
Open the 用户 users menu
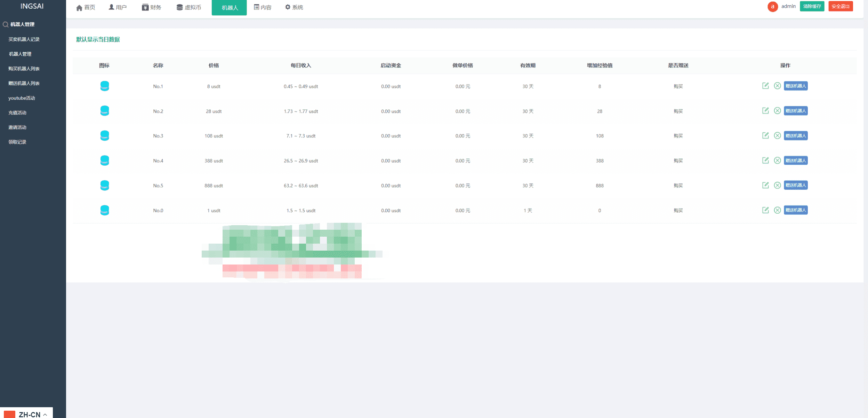[x=118, y=7]
